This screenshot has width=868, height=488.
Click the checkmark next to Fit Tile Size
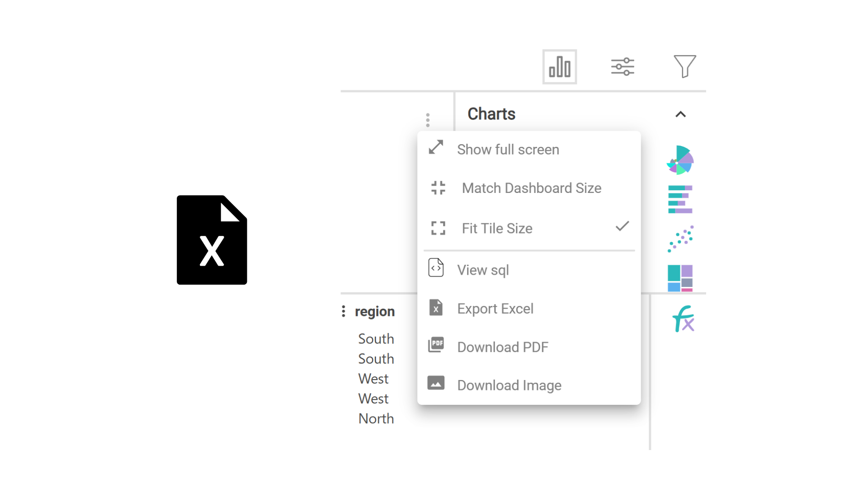coord(622,226)
